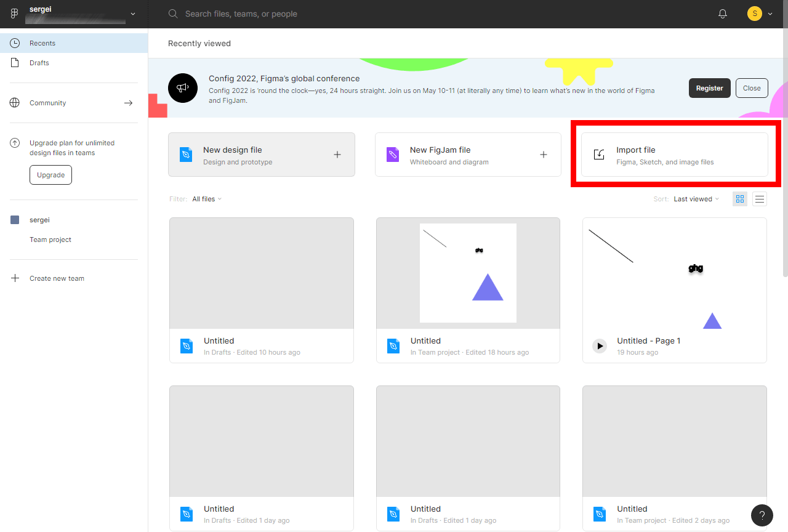Click the purple FigJam icon

coord(393,155)
